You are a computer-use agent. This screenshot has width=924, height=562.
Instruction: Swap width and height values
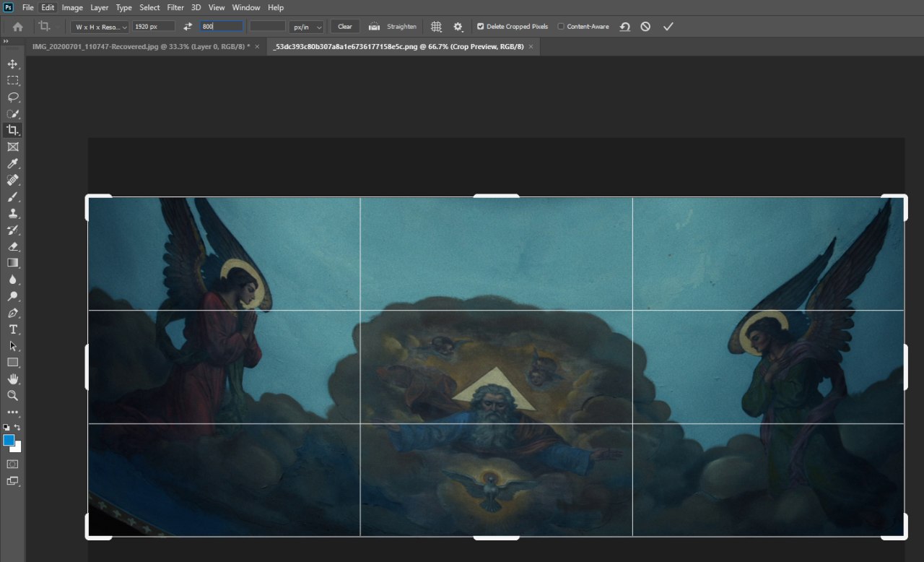click(x=188, y=27)
